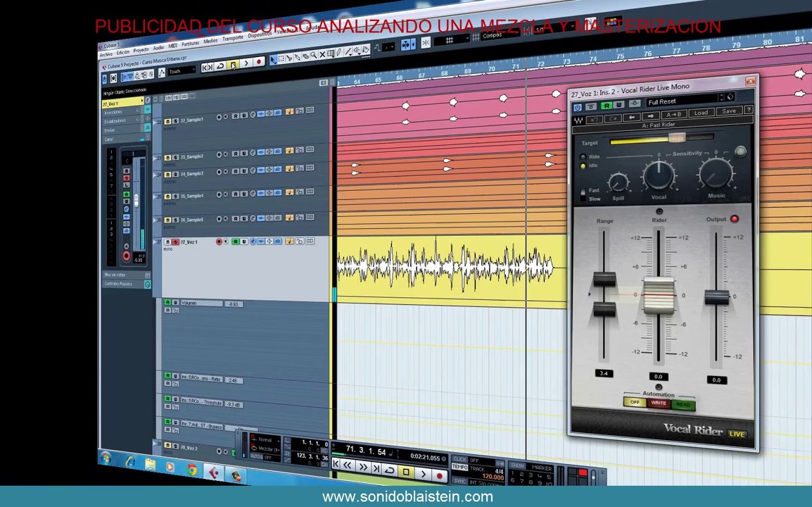Set Vocal Rider automation to WRITE

pyautogui.click(x=659, y=403)
